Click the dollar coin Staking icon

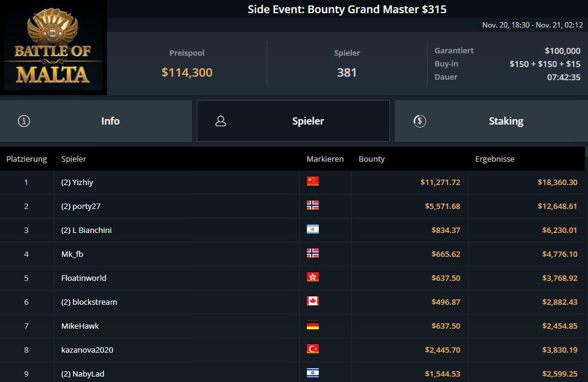(419, 121)
